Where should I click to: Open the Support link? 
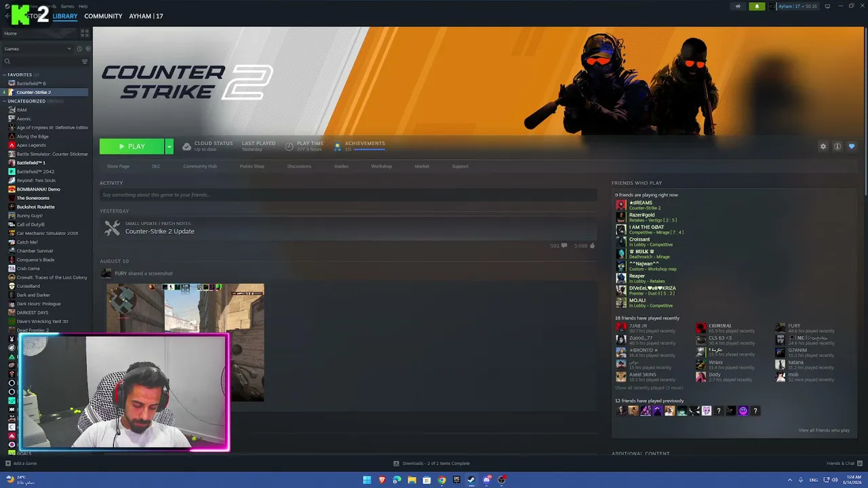click(460, 166)
